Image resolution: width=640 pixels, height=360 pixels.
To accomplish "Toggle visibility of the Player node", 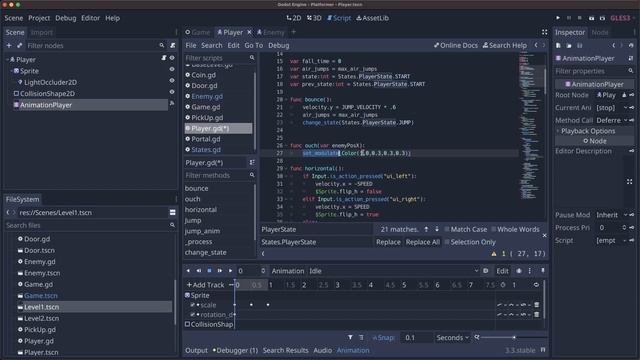I will (172, 58).
